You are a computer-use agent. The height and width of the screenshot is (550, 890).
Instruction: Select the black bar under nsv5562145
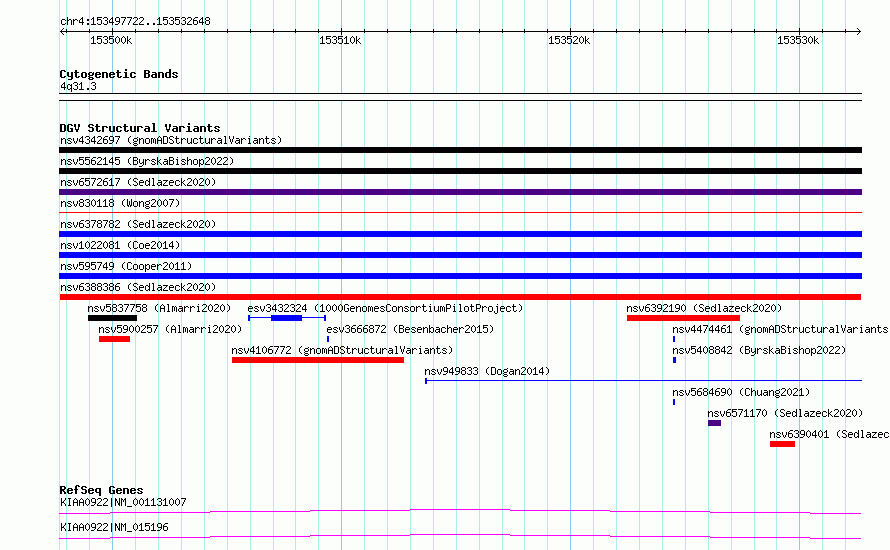point(460,171)
